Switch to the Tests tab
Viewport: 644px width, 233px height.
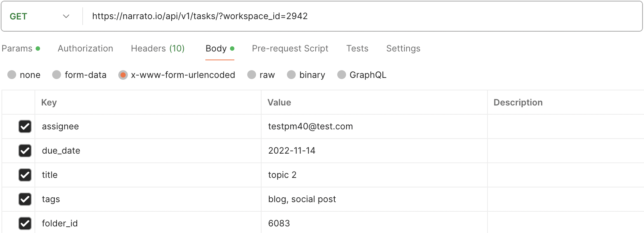point(357,49)
